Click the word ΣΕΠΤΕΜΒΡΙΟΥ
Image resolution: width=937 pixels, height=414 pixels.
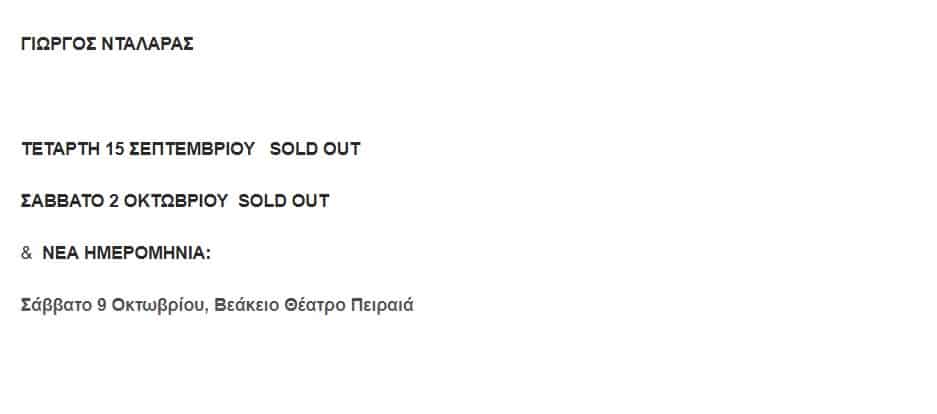pyautogui.click(x=192, y=149)
